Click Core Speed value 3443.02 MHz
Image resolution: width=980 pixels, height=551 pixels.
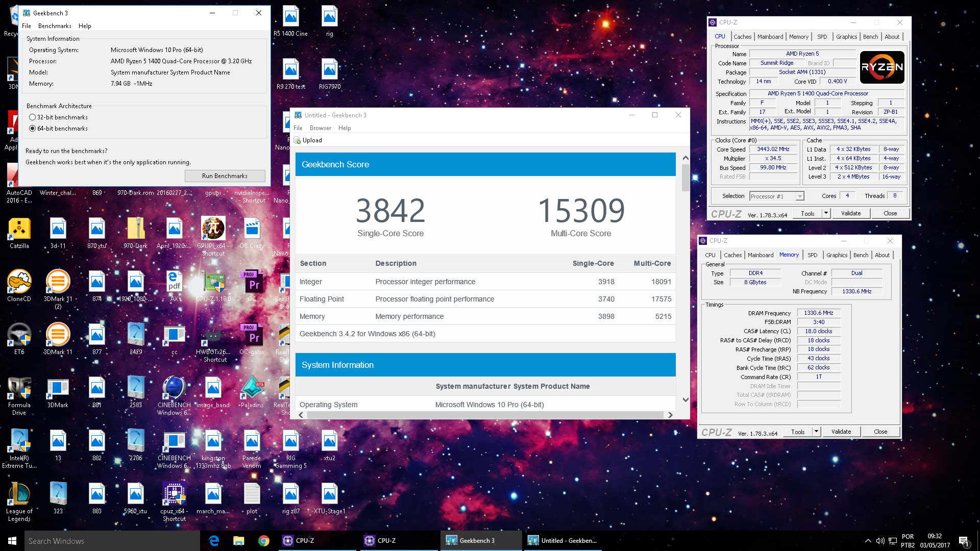pyautogui.click(x=773, y=149)
